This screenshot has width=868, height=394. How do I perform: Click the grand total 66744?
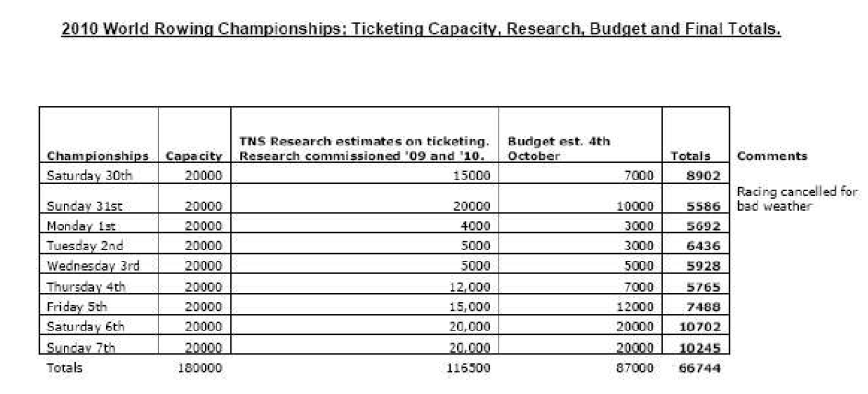(700, 367)
